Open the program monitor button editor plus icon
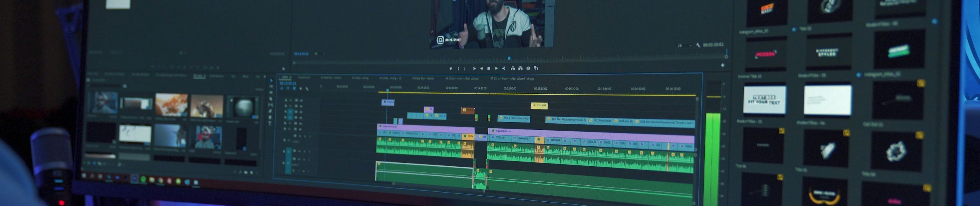 tap(722, 65)
